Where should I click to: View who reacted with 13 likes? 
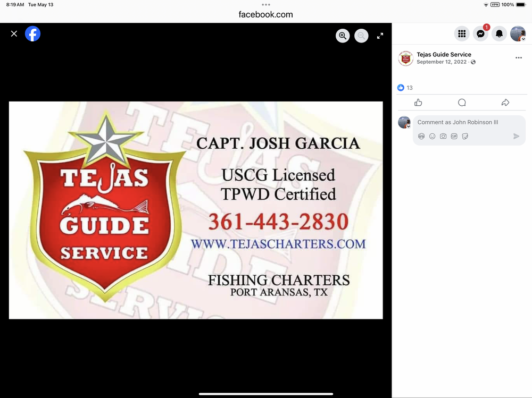point(405,88)
